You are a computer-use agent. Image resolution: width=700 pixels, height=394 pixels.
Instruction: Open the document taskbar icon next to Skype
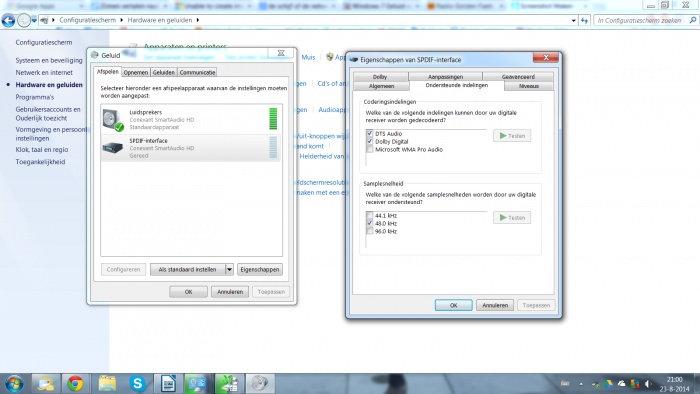(168, 383)
